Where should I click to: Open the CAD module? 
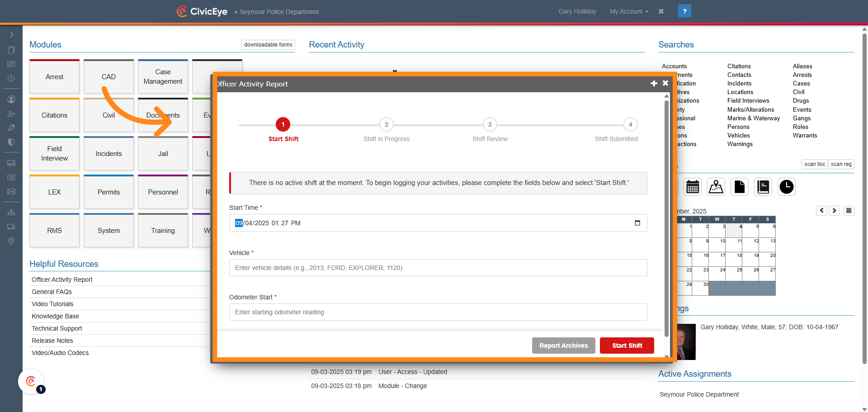click(x=108, y=76)
